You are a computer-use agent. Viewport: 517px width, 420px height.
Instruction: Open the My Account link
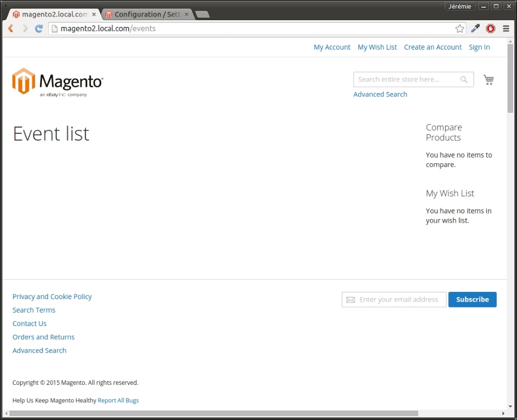coord(332,47)
